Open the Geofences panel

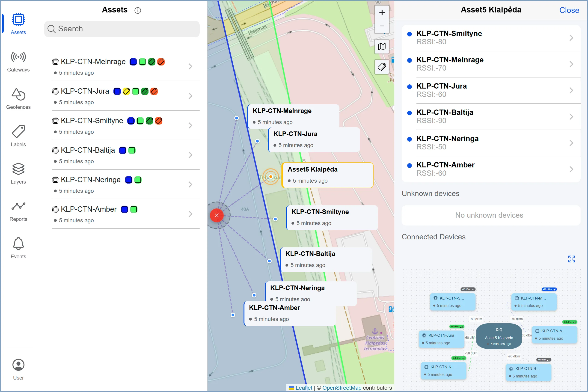point(18,98)
